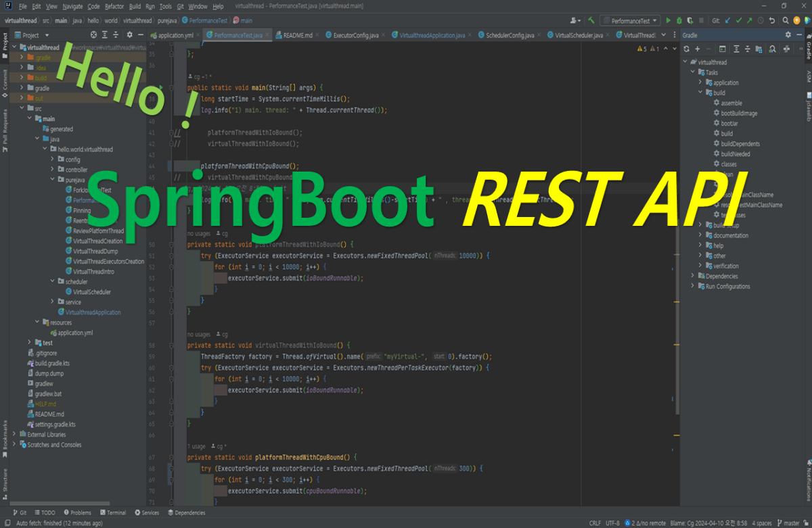Viewport: 812px width, 528px height.
Task: Show hidden editor tabs chevron
Action: (663, 34)
